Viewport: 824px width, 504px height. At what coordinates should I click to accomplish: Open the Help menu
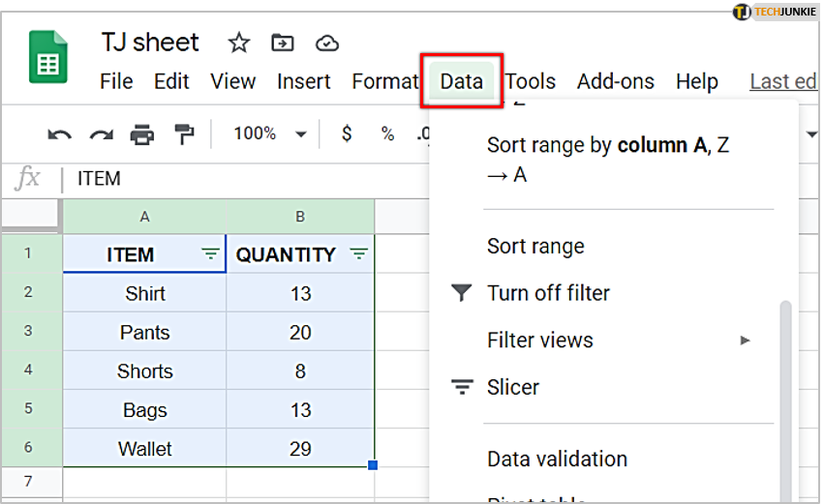pyautogui.click(x=697, y=81)
